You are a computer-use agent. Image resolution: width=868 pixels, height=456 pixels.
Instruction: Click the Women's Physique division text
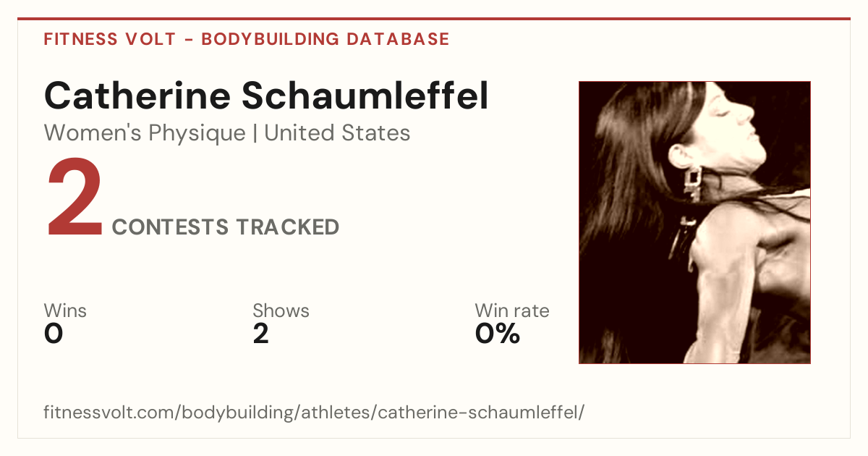coord(145,134)
